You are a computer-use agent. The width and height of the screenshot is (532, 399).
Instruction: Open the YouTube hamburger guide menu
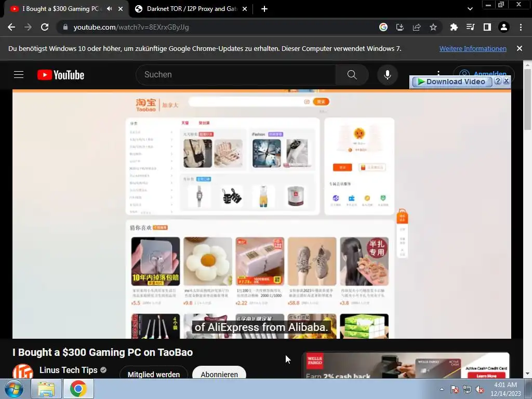pos(19,75)
